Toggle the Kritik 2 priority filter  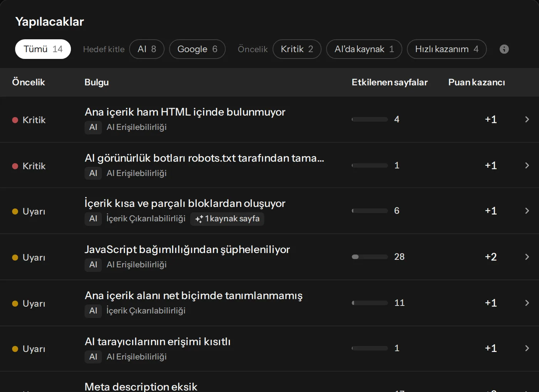(297, 49)
